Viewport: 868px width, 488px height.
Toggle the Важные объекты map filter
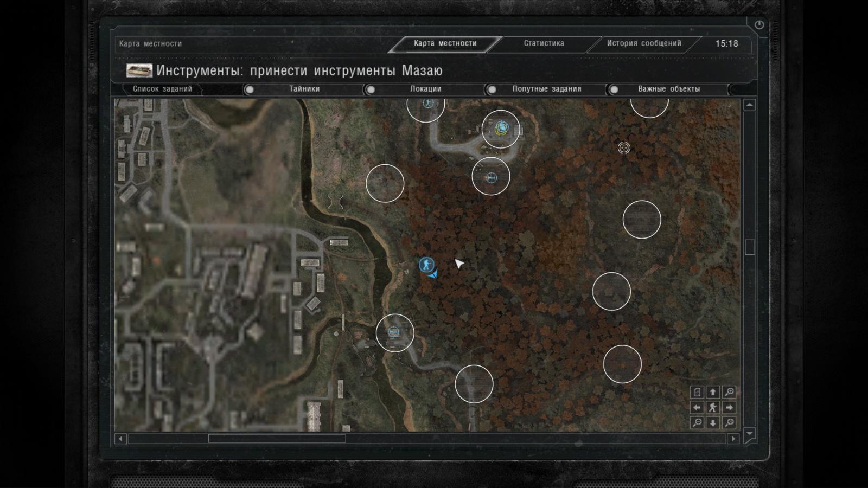668,89
